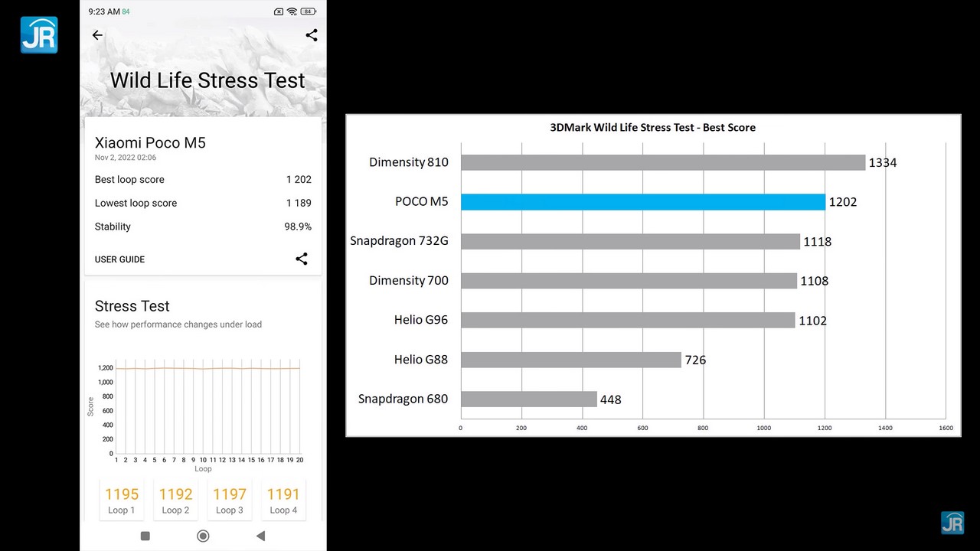Viewport: 980px width, 551px height.
Task: Click the chart title 3DMark Wild Life Stress Test
Action: point(653,127)
